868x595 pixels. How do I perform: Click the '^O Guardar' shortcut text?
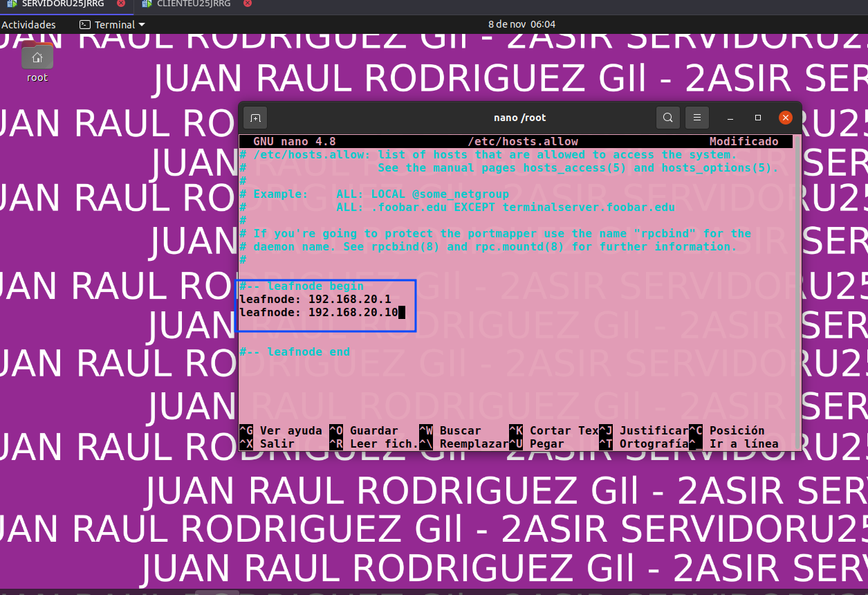(x=364, y=431)
